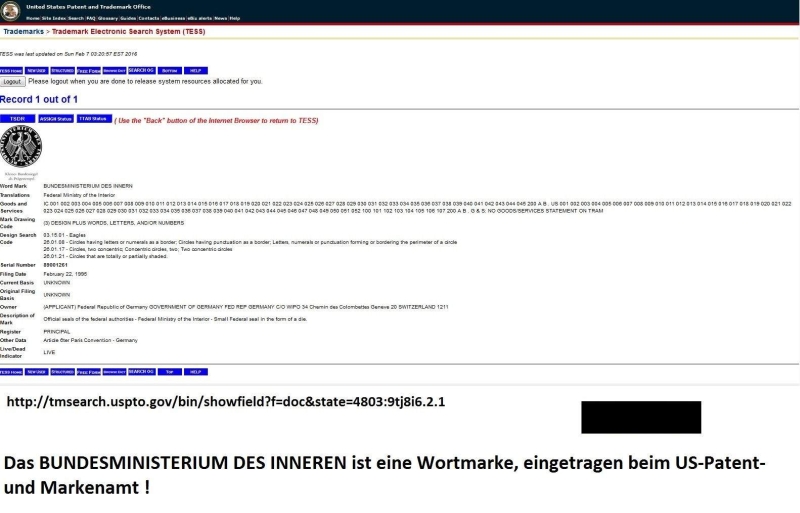The image size is (800, 513).
Task: Open the Contacts link in header menu
Action: tap(150, 18)
